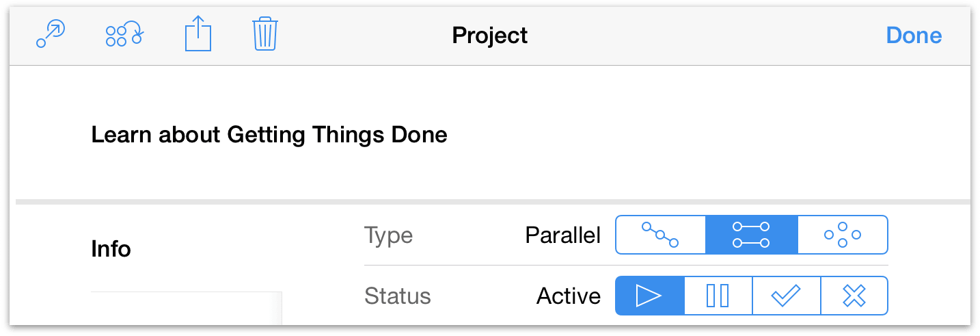Click the Type row label
Viewport: 980px width, 336px height.
(389, 236)
